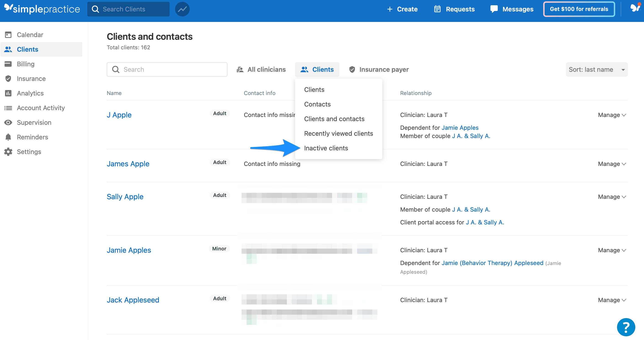The image size is (644, 340).
Task: Expand the Sort: last name dropdown
Action: click(596, 69)
